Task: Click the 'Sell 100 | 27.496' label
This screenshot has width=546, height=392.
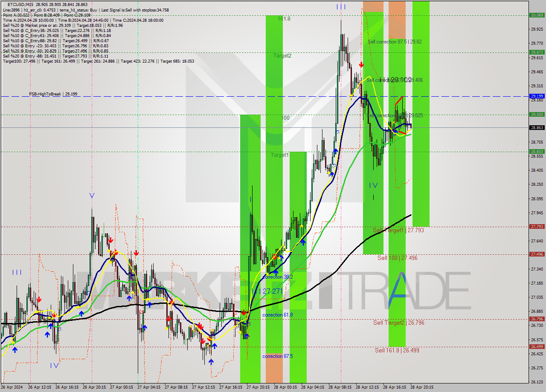Action: [x=398, y=258]
